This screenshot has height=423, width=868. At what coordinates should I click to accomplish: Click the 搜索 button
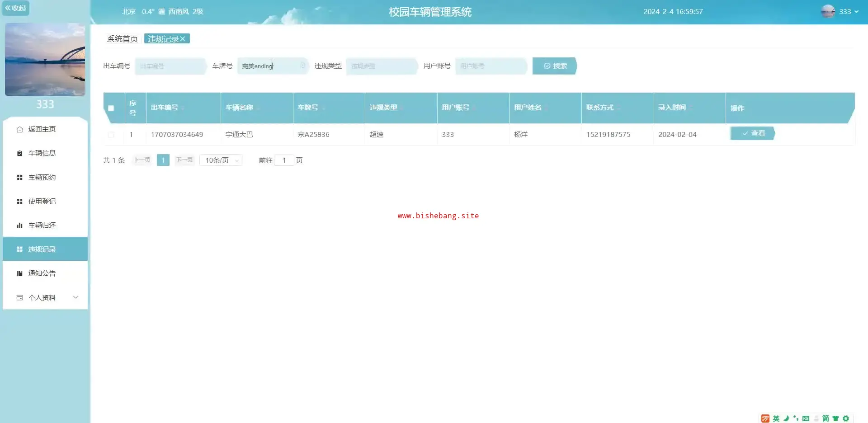click(x=555, y=66)
